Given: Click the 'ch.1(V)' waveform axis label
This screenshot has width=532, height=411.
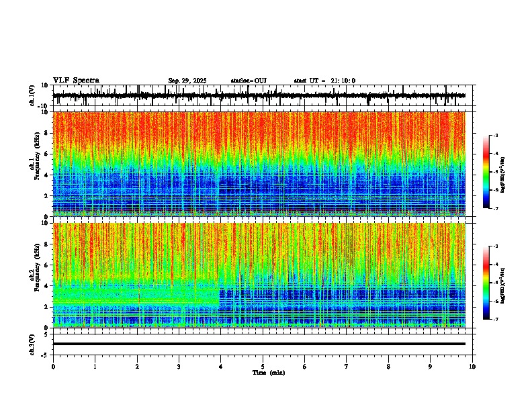Looking at the screenshot, I should (x=32, y=95).
